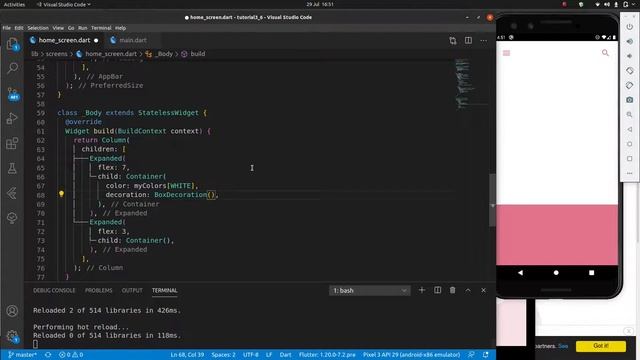The width and height of the screenshot is (640, 360).
Task: Change encoding via UTF-8 status entry
Action: pos(251,355)
